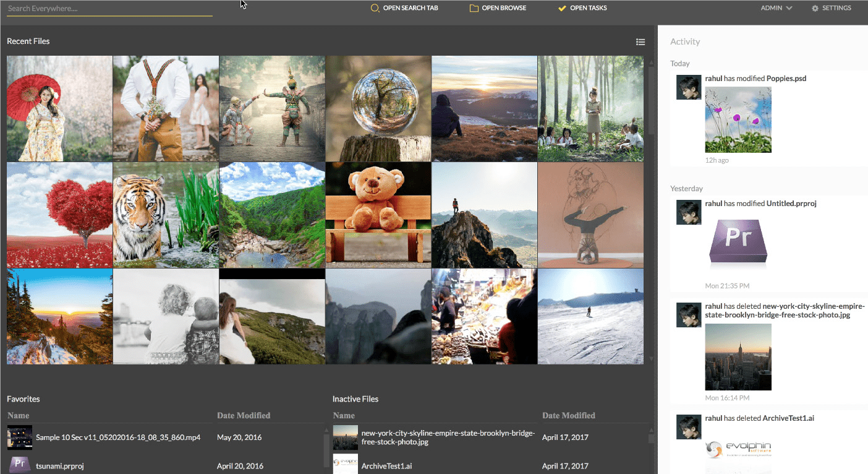The width and height of the screenshot is (868, 474).
Task: Open the costumed warriors photo
Action: pos(272,108)
